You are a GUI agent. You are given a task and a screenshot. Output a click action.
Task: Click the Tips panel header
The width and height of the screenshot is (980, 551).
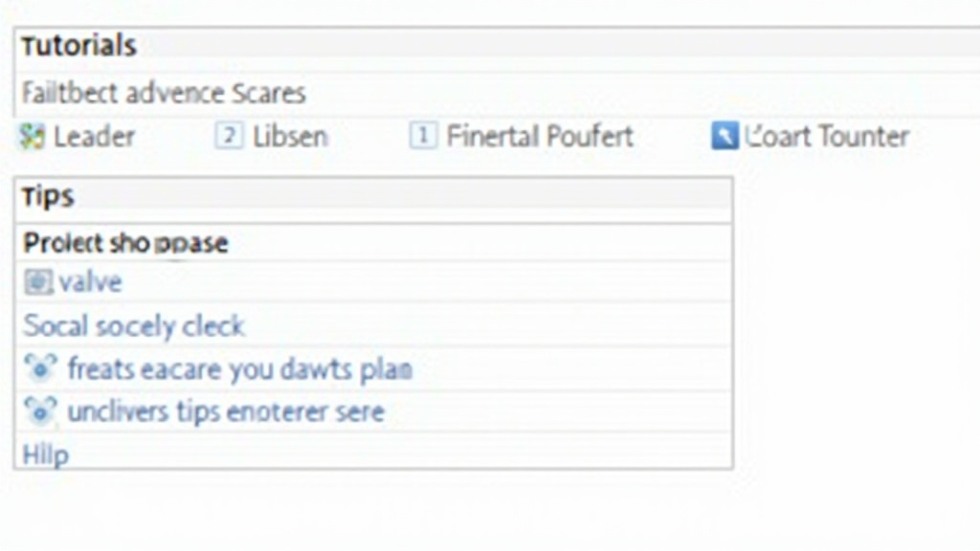pyautogui.click(x=46, y=195)
